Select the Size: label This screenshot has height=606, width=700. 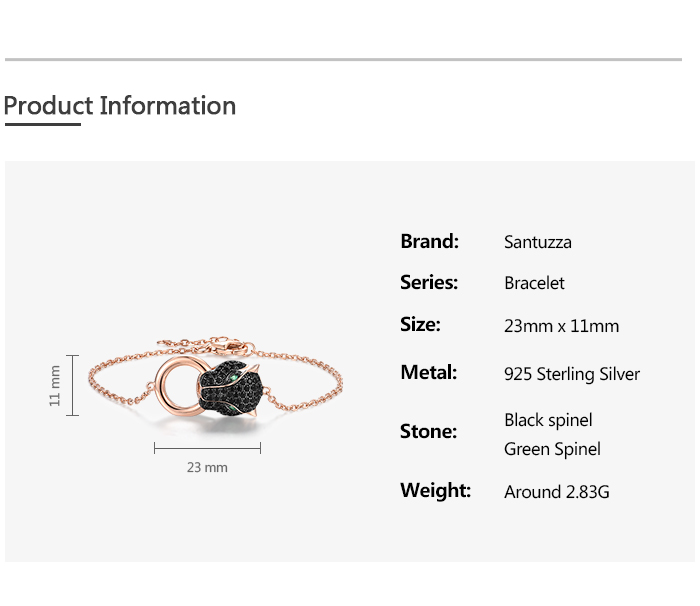[420, 325]
